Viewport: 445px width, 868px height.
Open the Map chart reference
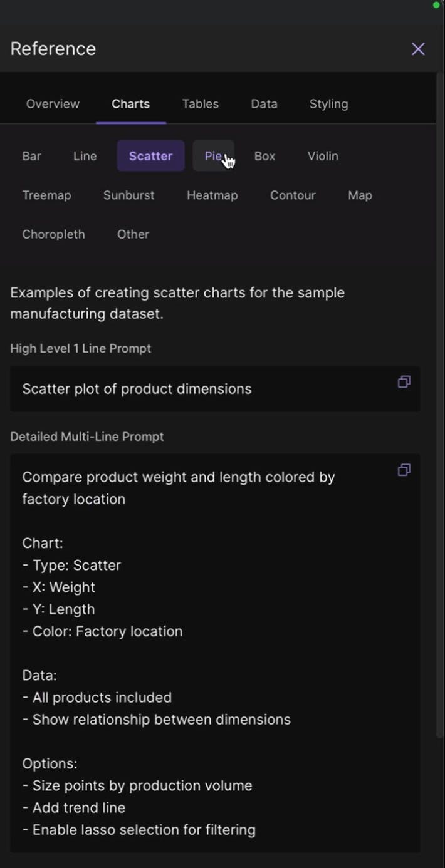[360, 195]
